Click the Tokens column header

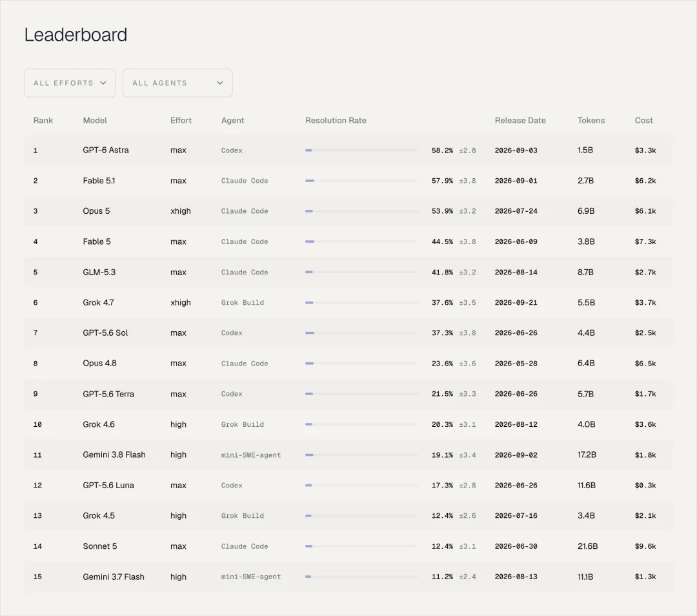pyautogui.click(x=591, y=121)
